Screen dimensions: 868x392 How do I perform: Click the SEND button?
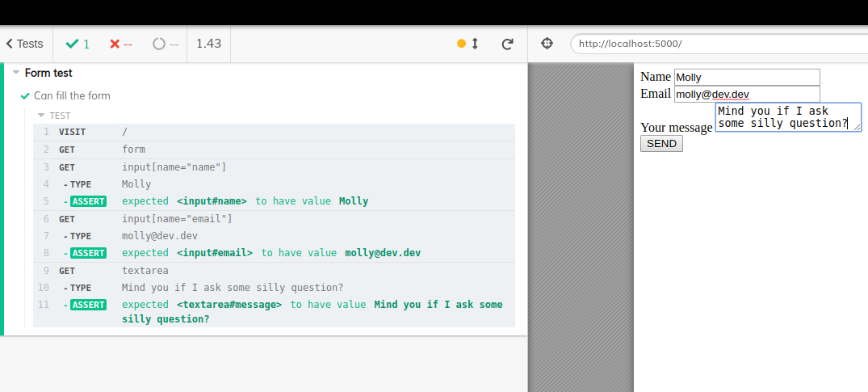point(661,144)
